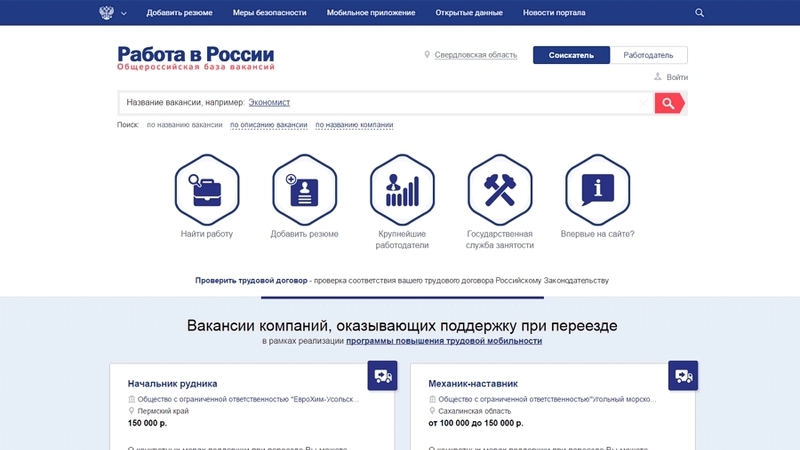Screen dimensions: 800x450
Task: Click the first-time visitor info icon
Action: click(x=597, y=189)
